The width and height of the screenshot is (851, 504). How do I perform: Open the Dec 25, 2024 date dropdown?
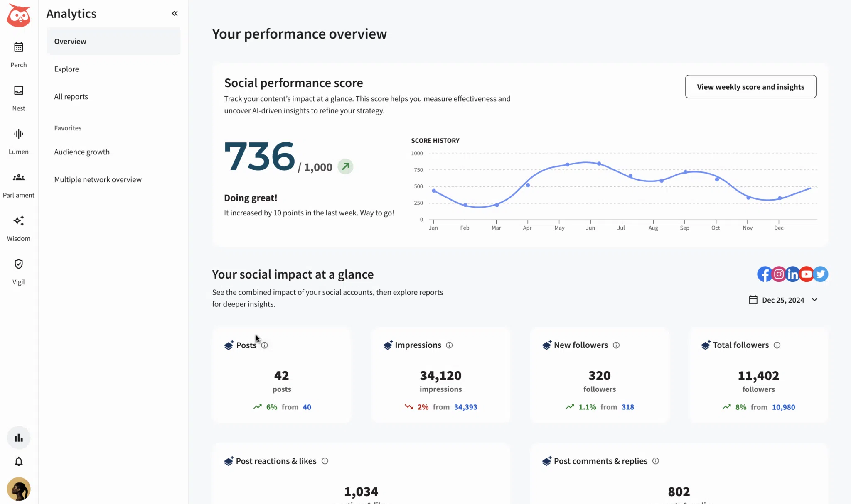[x=783, y=300]
